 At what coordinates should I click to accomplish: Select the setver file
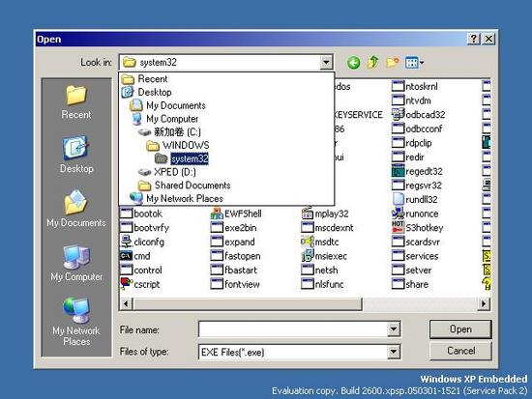(x=411, y=270)
